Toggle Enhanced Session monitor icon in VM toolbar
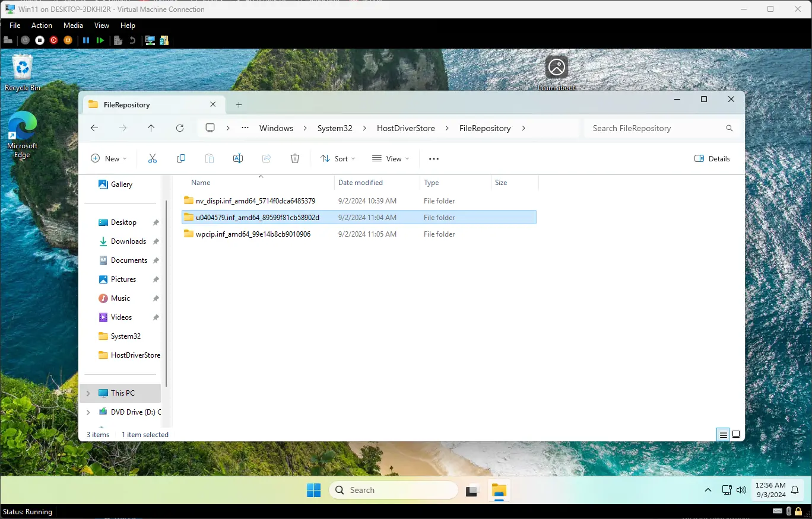Screen dimensions: 812x519 [150, 40]
